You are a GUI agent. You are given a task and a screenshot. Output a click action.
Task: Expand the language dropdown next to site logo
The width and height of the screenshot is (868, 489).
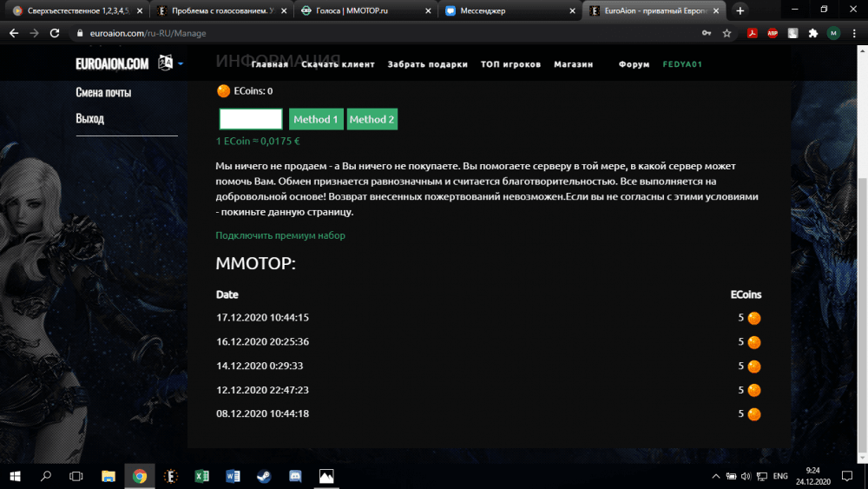pyautogui.click(x=181, y=63)
